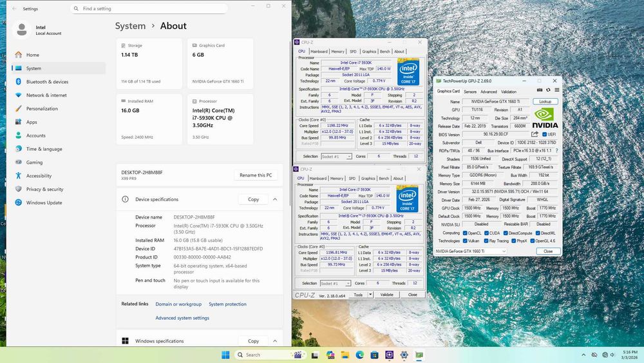
Task: Open Socket #1 dropdown in front CPU-Z window
Action: point(336,283)
